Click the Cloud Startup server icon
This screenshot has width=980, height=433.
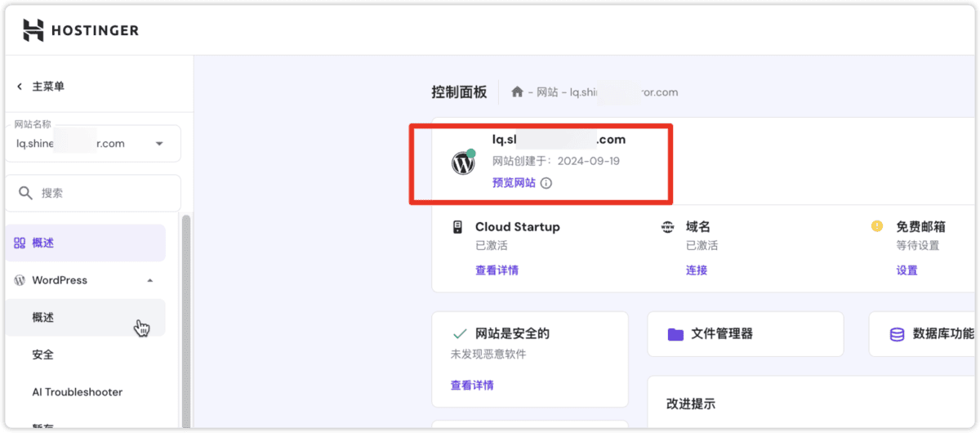point(458,226)
